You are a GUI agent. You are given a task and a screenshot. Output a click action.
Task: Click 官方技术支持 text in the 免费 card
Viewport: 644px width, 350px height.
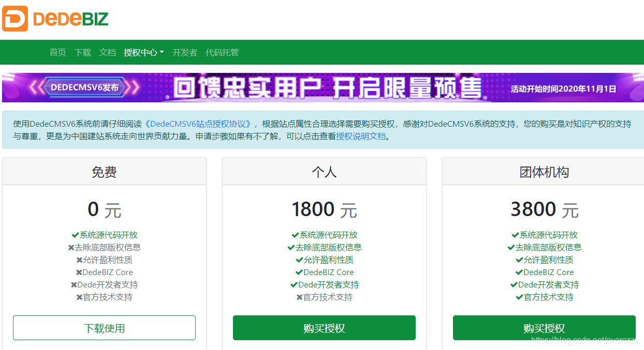(108, 297)
